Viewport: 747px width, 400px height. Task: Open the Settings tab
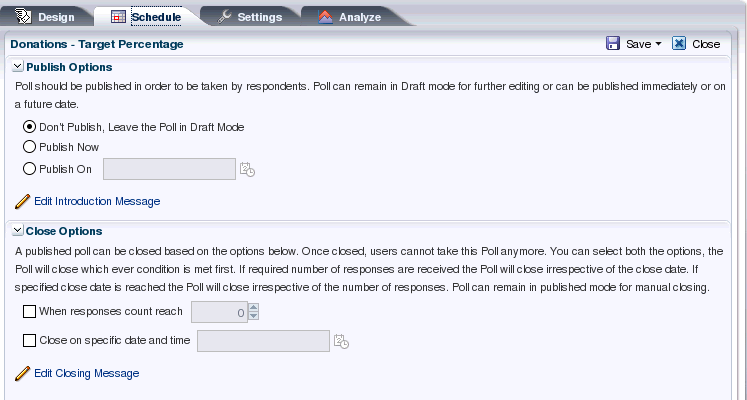pos(251,17)
